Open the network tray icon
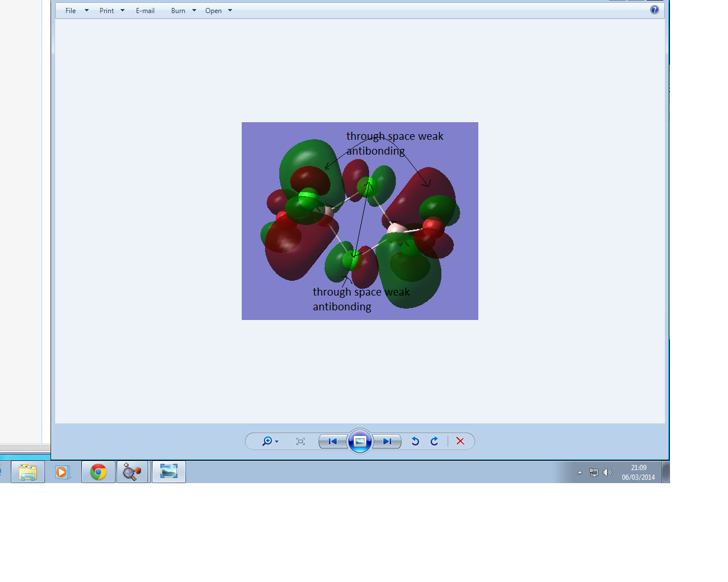The width and height of the screenshot is (728, 582). [x=594, y=472]
